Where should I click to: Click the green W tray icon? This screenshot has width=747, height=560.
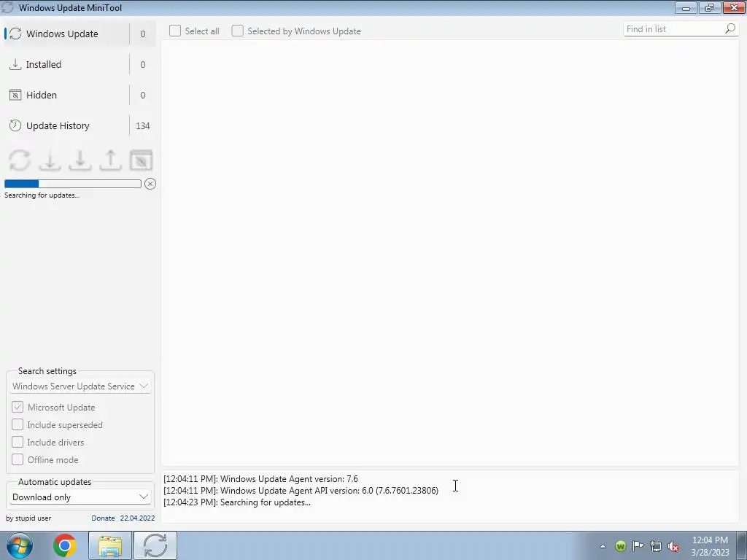point(620,546)
